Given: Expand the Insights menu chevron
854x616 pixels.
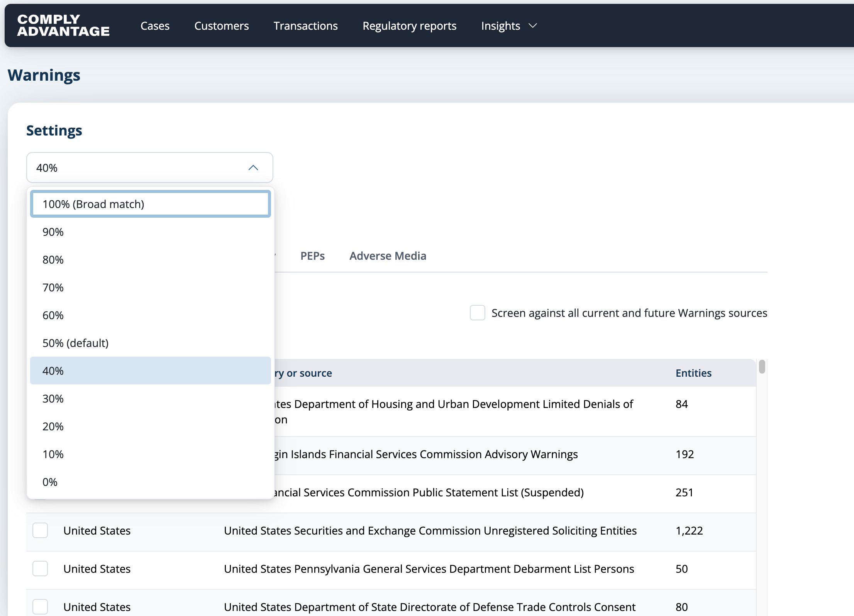Looking at the screenshot, I should pos(533,26).
